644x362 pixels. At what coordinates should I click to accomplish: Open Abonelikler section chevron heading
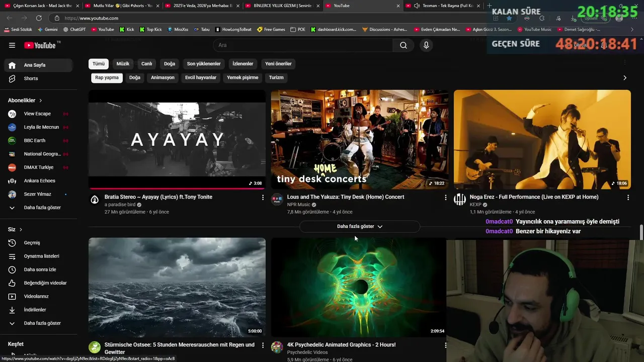click(x=25, y=101)
